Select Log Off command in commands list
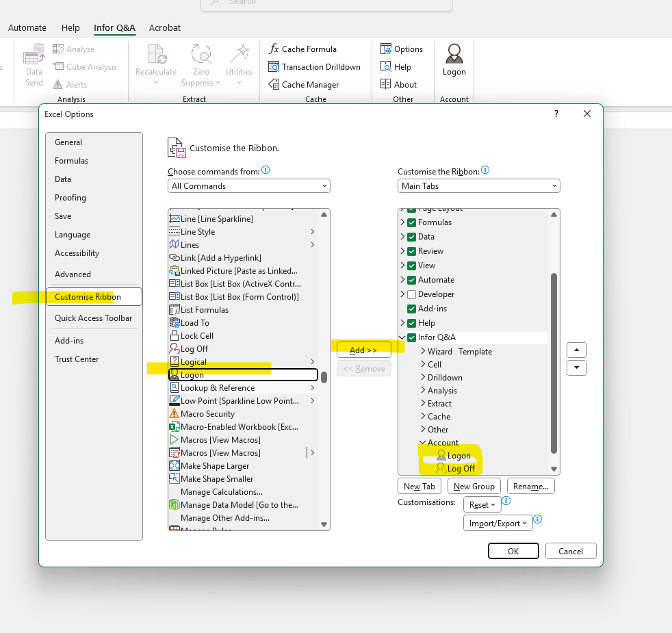The height and width of the screenshot is (633, 672). pos(242,349)
